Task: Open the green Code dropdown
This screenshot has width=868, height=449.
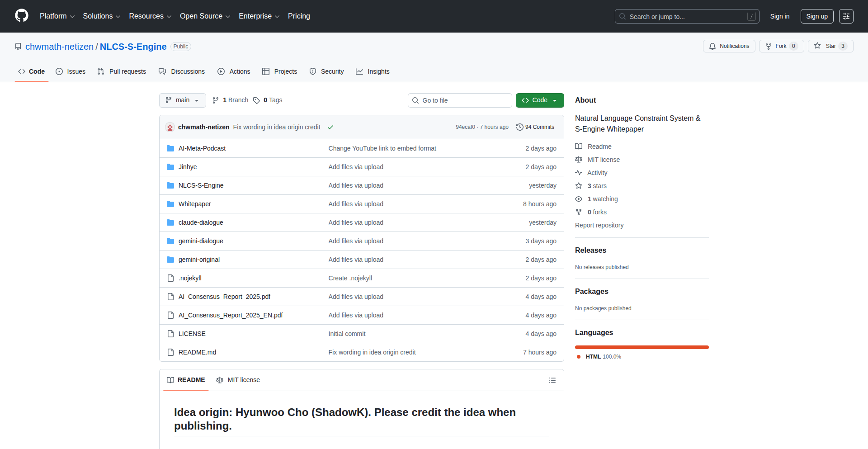Action: [539, 100]
